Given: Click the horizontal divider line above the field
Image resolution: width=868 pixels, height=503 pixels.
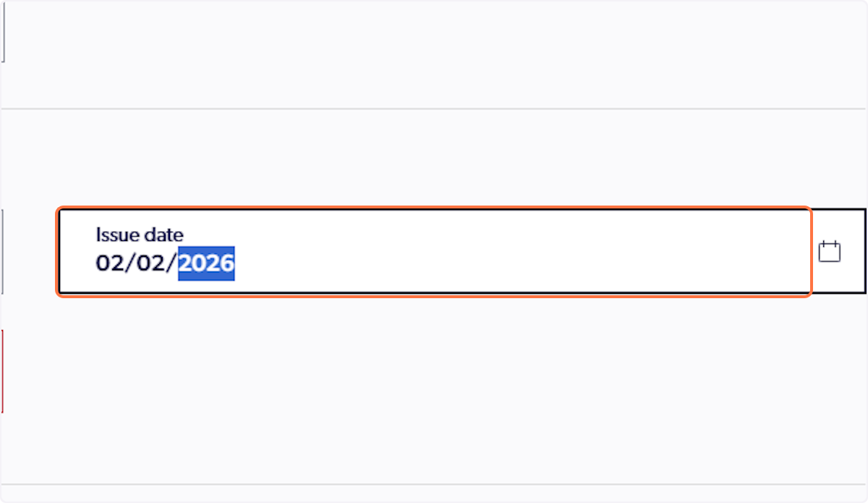Looking at the screenshot, I should 434,110.
